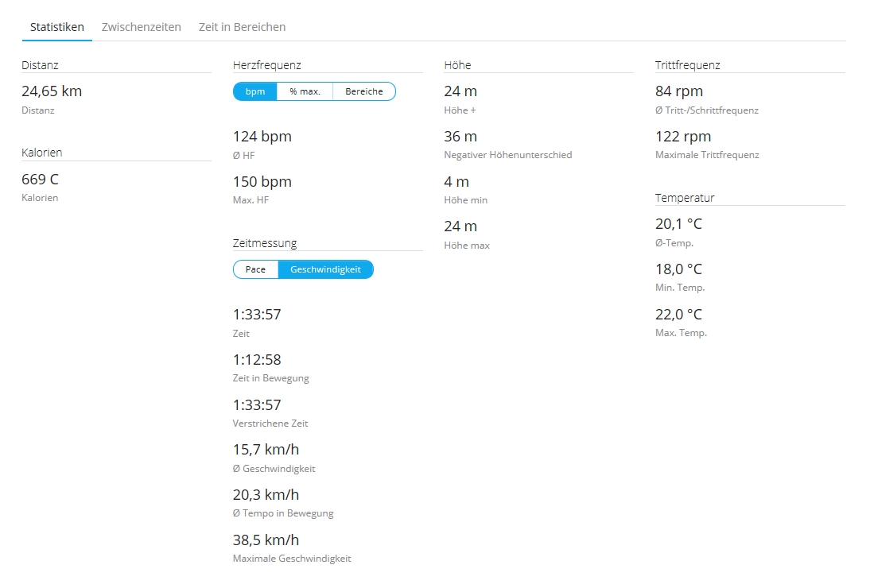Click the Herzfrequenz section heading
Screen dimensions: 874x588
click(x=267, y=65)
